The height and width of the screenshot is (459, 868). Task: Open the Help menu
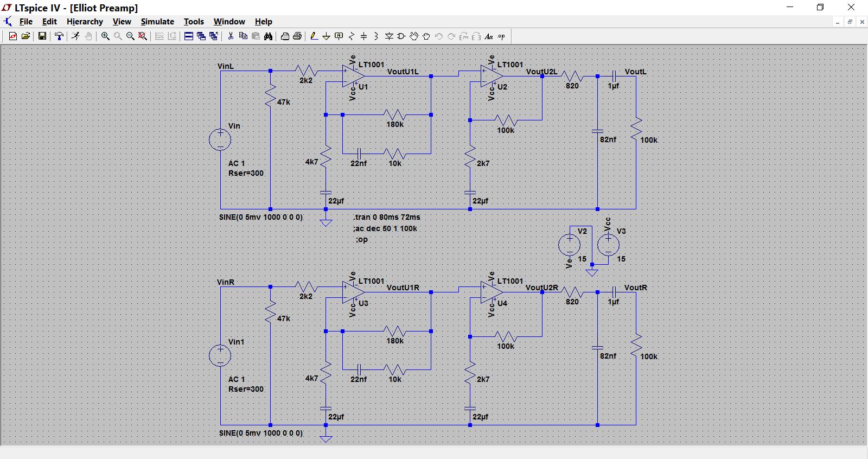tap(264, 22)
